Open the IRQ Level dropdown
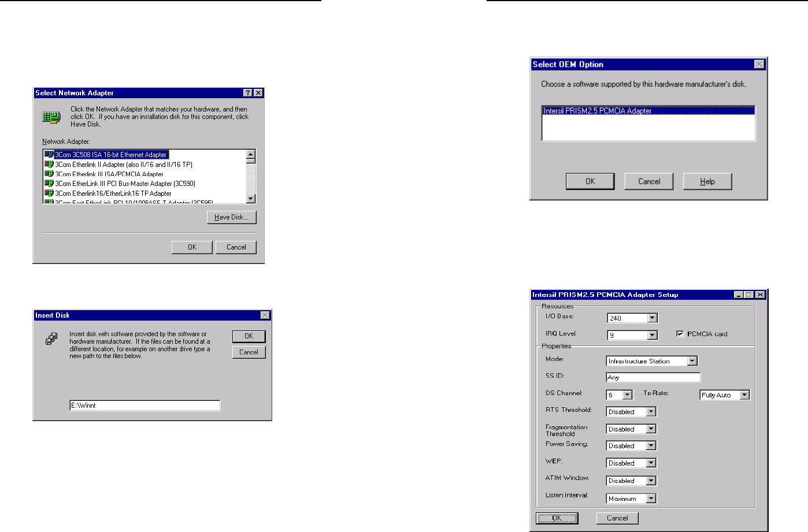This screenshot has width=808, height=532. tap(653, 336)
